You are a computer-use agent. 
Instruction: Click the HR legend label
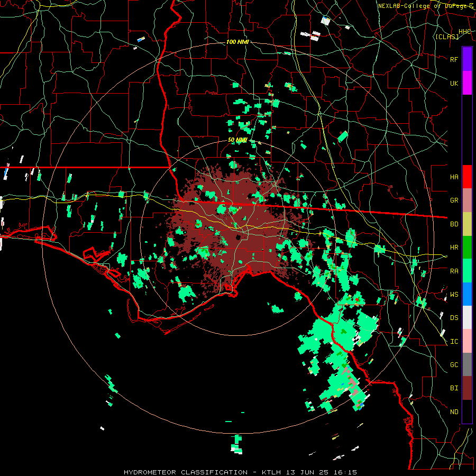[454, 248]
